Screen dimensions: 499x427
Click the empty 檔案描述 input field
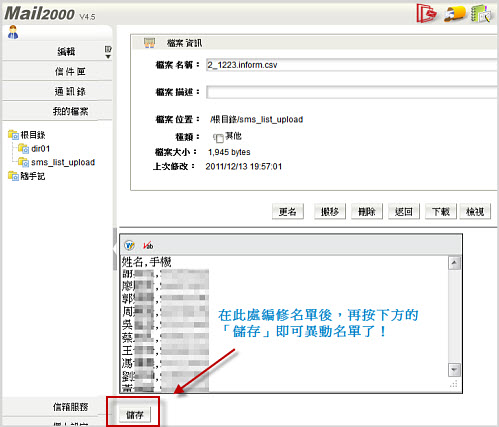(352, 92)
